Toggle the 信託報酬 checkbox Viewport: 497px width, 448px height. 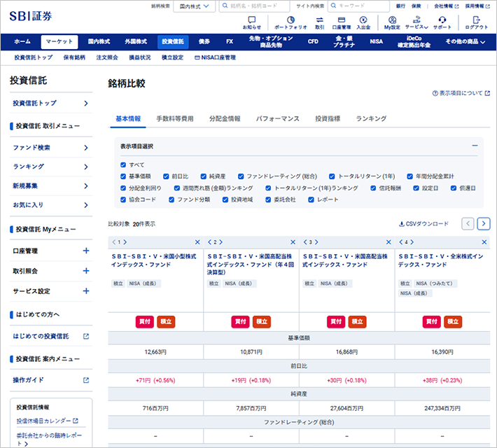click(x=373, y=188)
